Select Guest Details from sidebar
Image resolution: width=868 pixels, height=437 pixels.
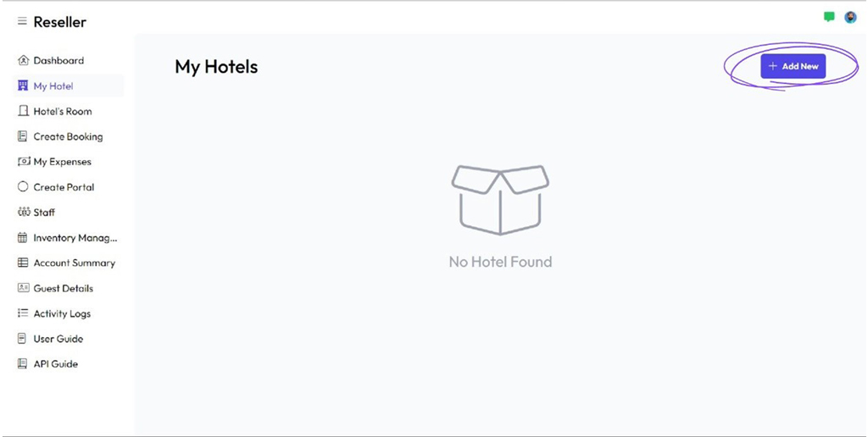tap(63, 289)
